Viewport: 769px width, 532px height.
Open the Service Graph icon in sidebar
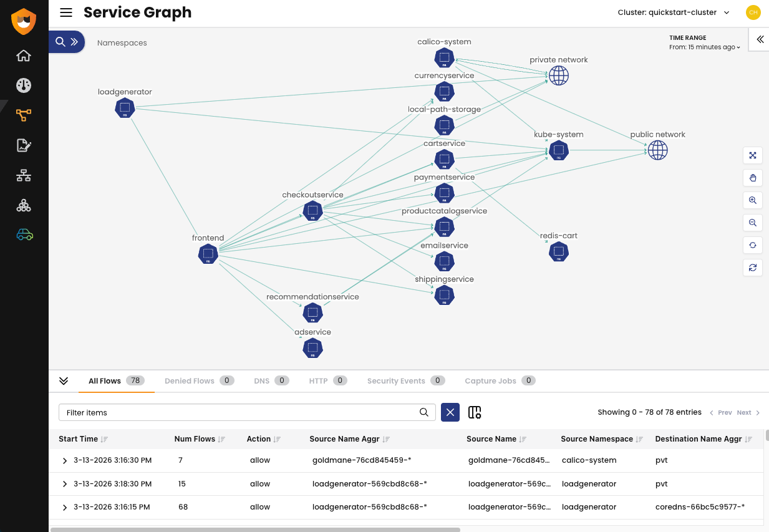click(24, 115)
